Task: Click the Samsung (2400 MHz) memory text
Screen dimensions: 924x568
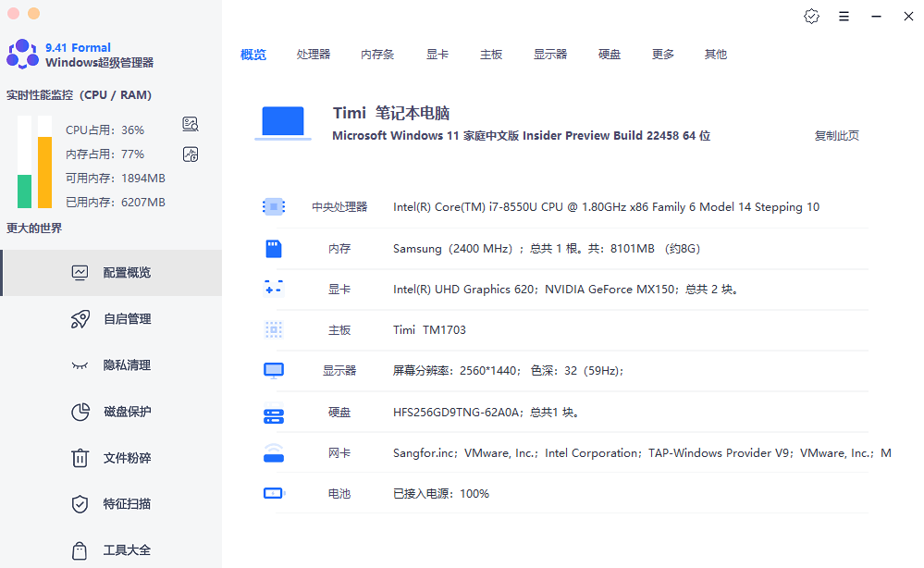Action: [x=547, y=249]
